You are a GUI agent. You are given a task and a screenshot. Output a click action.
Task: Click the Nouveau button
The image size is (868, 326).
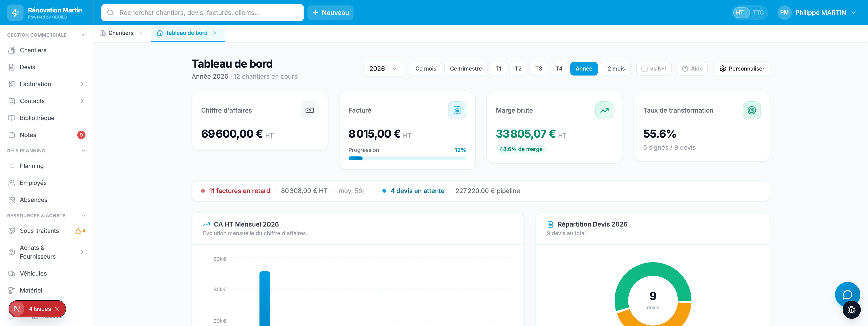(x=330, y=13)
